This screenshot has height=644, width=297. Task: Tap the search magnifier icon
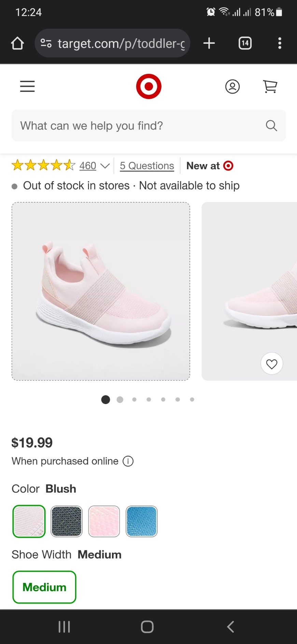tap(271, 126)
